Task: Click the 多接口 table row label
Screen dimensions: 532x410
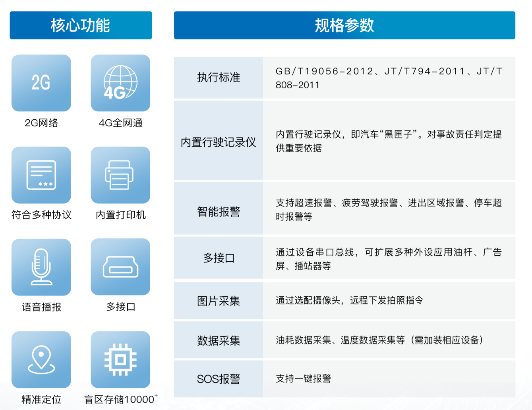Action: tap(219, 258)
